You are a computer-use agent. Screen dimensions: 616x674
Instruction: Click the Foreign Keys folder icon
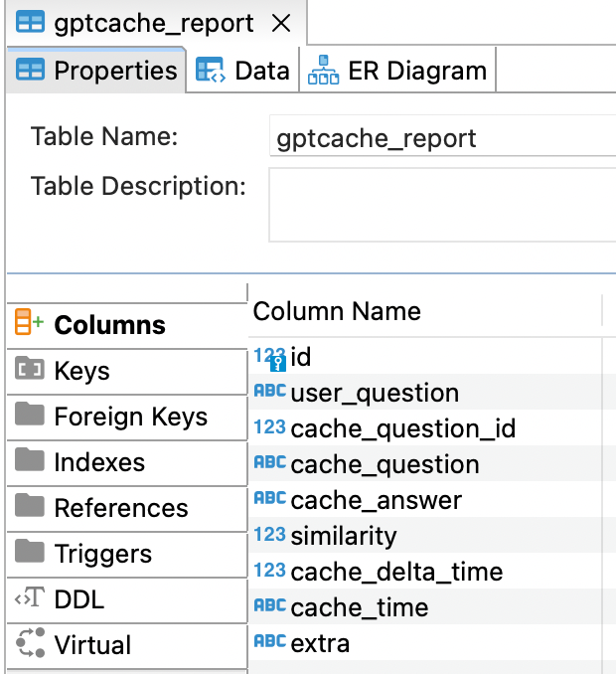pyautogui.click(x=30, y=414)
